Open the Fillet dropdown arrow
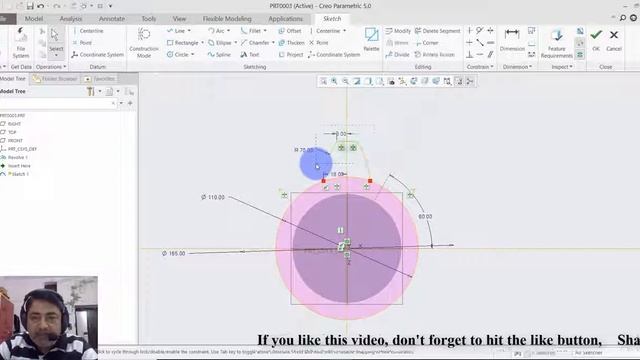 [x=265, y=31]
